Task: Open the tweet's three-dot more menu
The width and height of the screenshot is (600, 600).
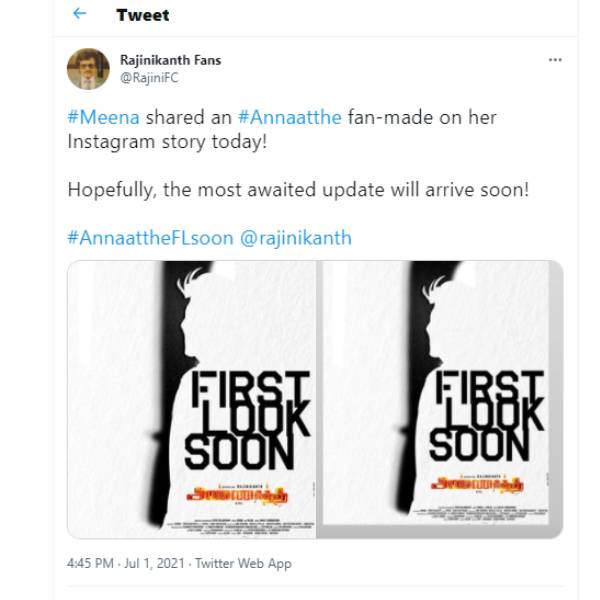Action: pos(555,60)
